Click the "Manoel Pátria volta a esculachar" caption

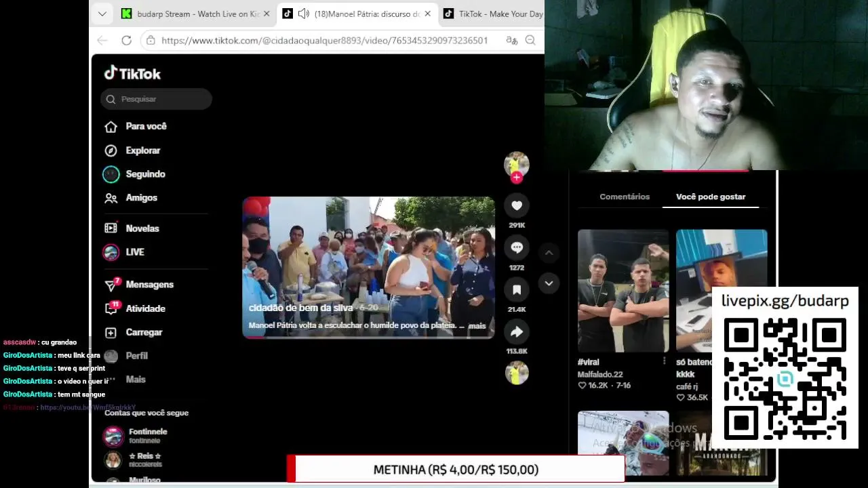[357, 326]
